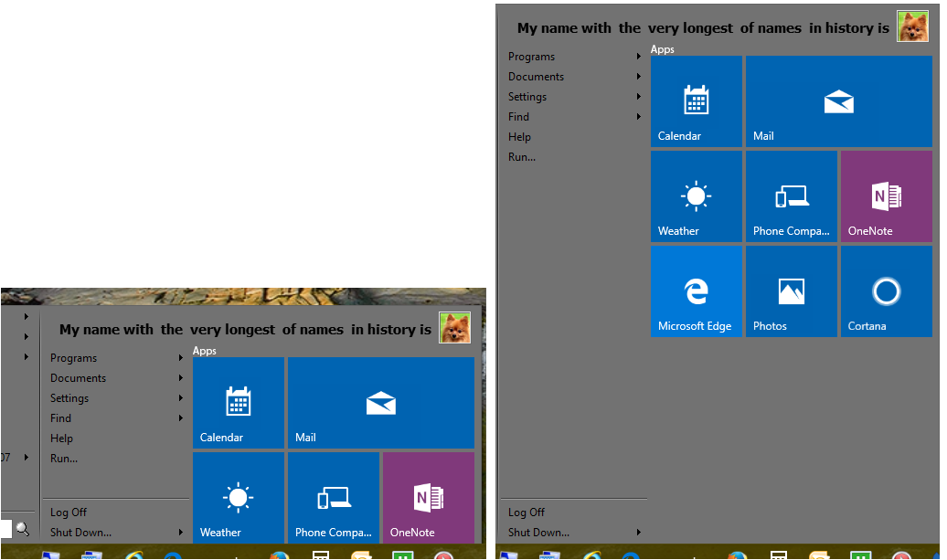Click the long user name in left menu
Viewport: 947px width, 560px height.
tap(245, 330)
